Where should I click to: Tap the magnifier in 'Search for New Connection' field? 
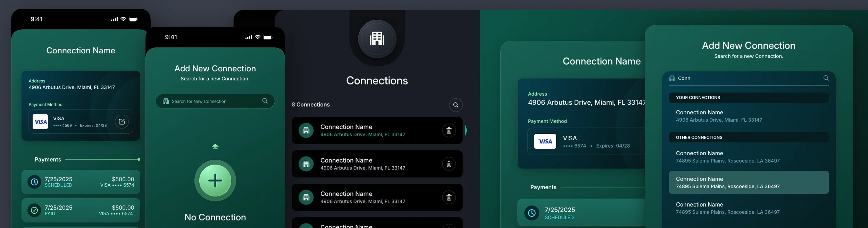point(265,101)
